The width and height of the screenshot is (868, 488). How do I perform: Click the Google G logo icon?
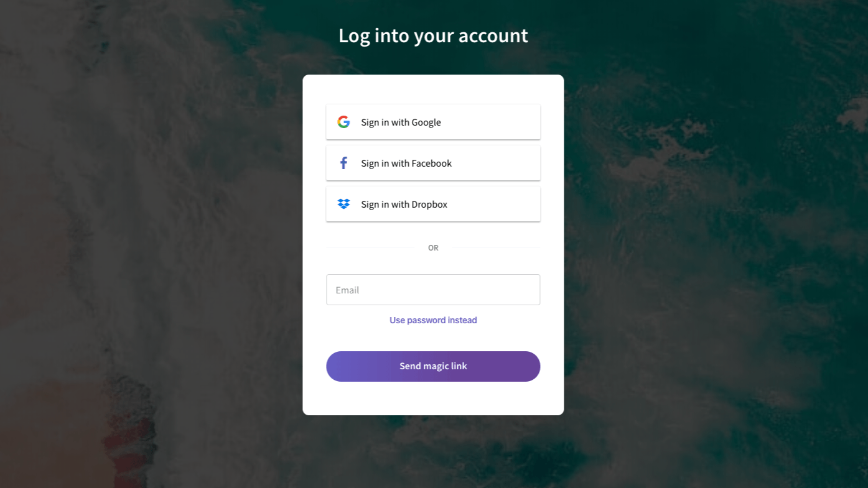pyautogui.click(x=343, y=122)
